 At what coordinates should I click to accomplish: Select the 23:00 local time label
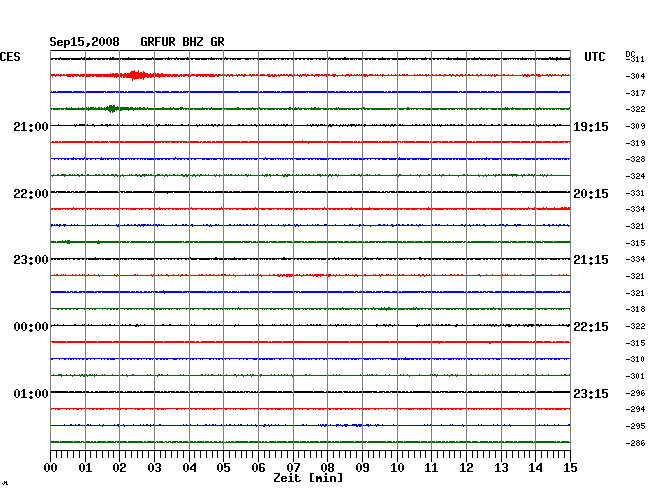click(x=31, y=260)
